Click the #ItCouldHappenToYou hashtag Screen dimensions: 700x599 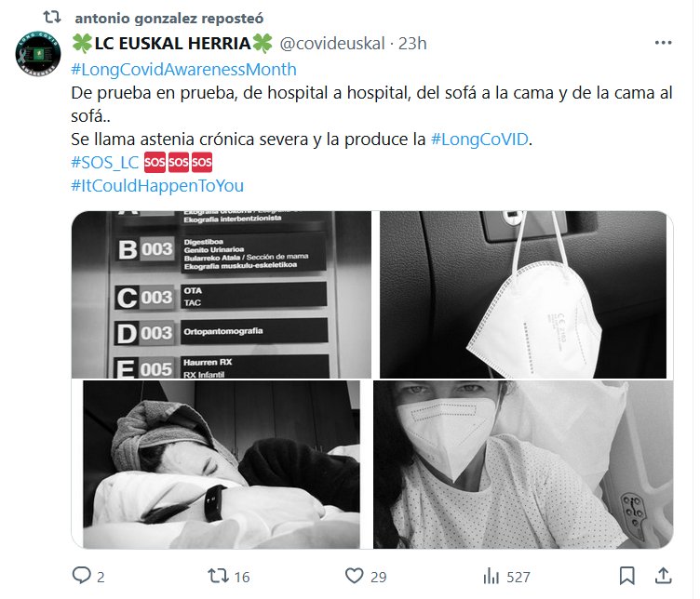(x=157, y=185)
